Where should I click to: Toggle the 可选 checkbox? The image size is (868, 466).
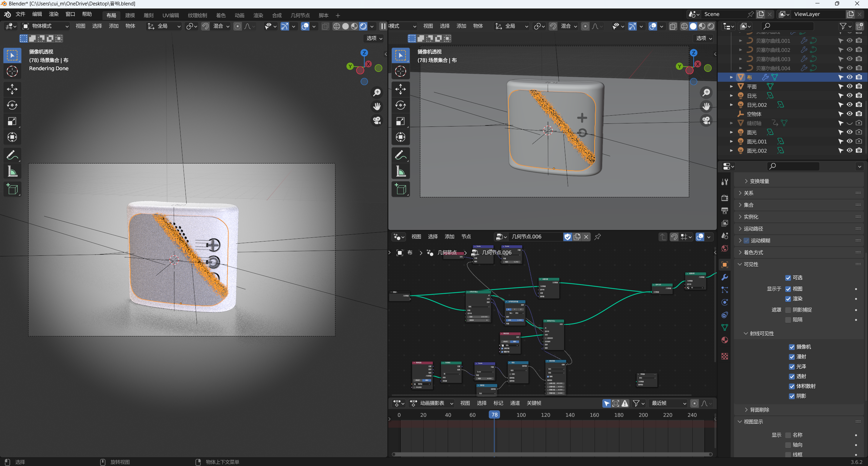(788, 278)
